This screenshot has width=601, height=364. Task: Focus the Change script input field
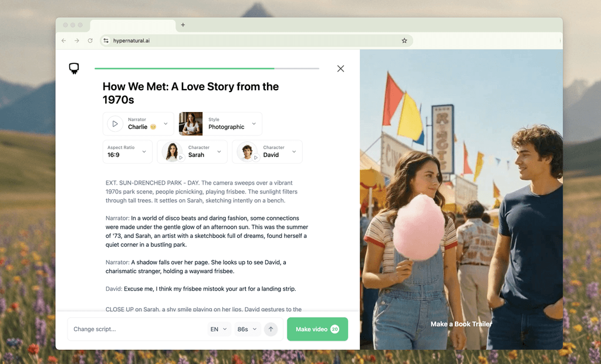point(135,329)
